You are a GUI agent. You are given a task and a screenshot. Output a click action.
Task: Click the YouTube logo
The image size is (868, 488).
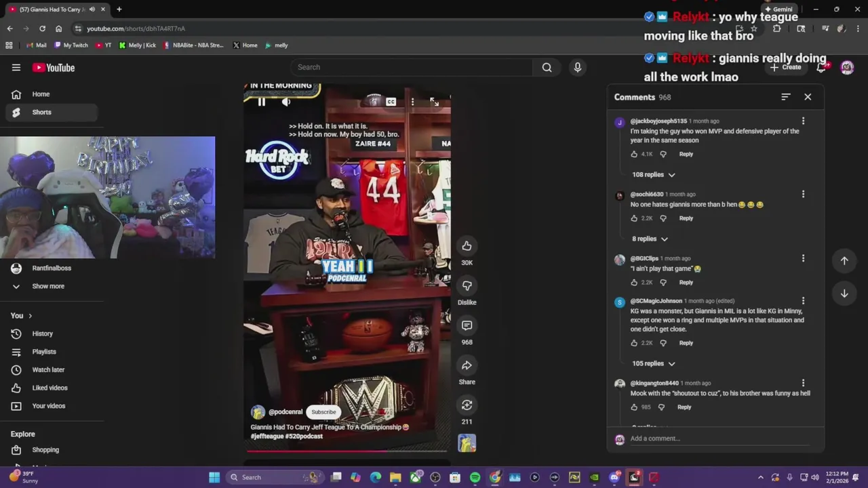point(54,68)
